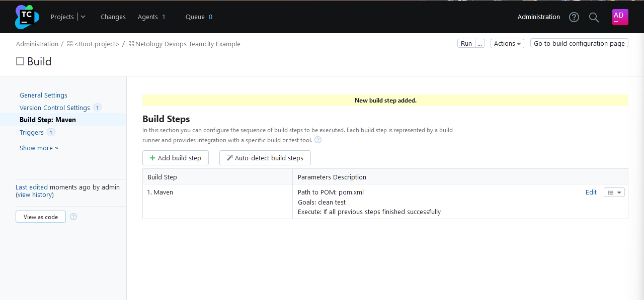
Task: Click Edit link for Maven step
Action: [591, 192]
